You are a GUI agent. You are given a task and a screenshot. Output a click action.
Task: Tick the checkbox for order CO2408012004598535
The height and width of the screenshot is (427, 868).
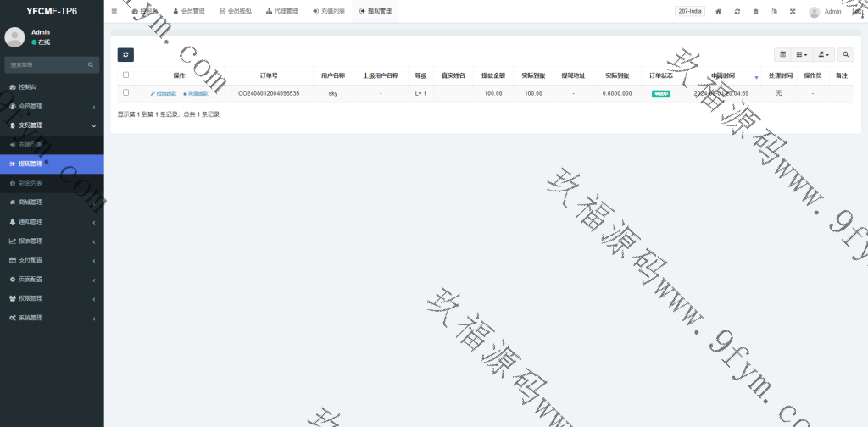[126, 93]
